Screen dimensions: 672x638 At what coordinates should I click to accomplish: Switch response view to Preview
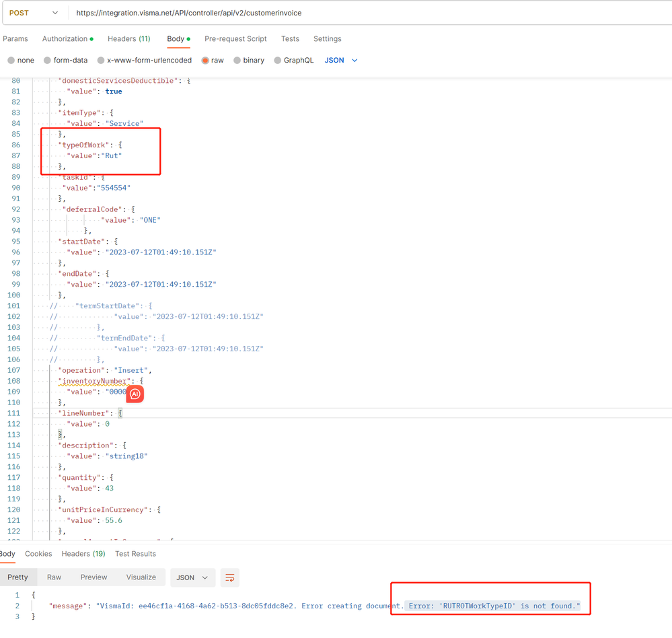point(94,577)
